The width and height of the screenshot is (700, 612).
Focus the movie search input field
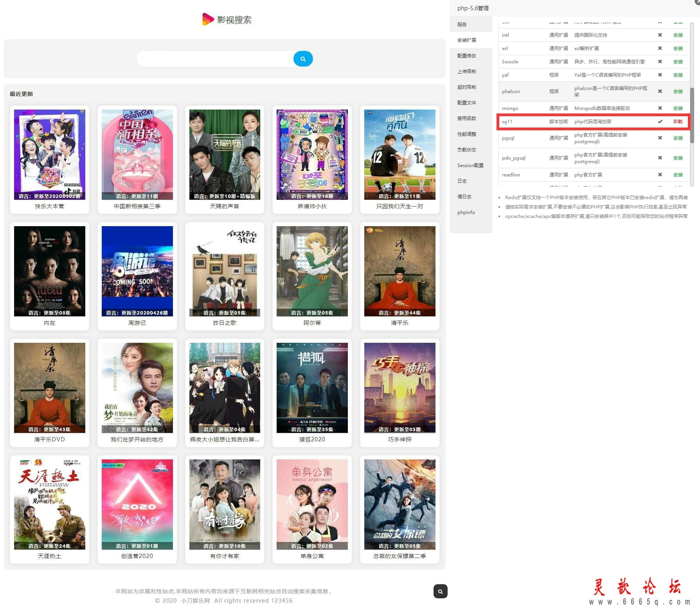pyautogui.click(x=215, y=59)
